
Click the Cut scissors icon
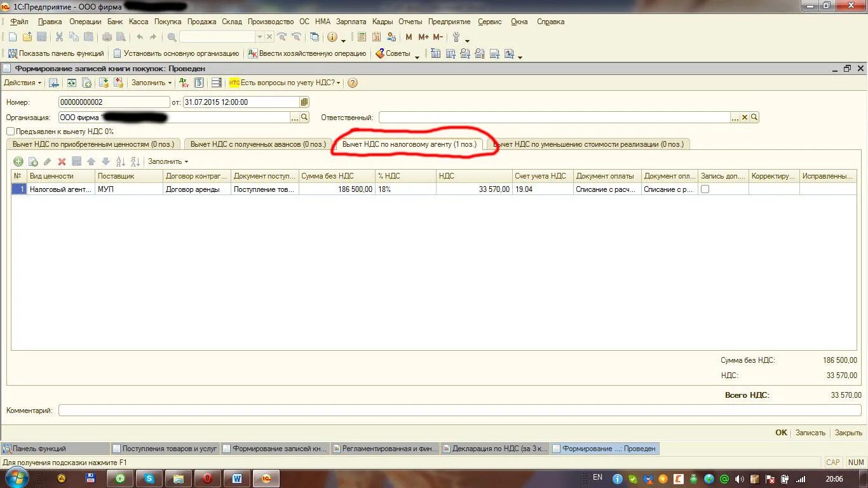click(59, 37)
